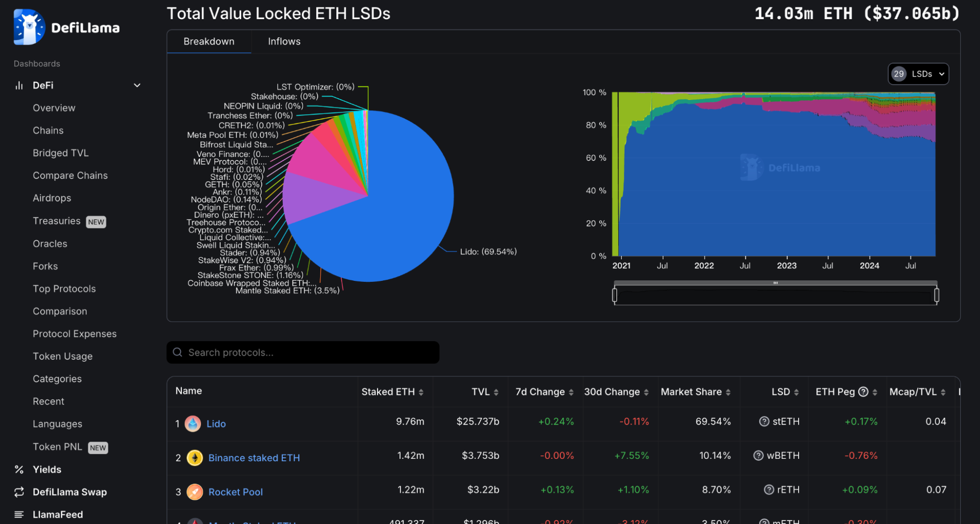The height and width of the screenshot is (524, 980).
Task: Click the Yields percent icon
Action: [19, 470]
